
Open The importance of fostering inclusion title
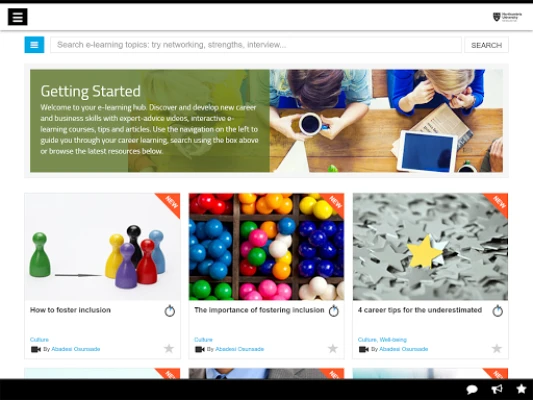point(259,310)
